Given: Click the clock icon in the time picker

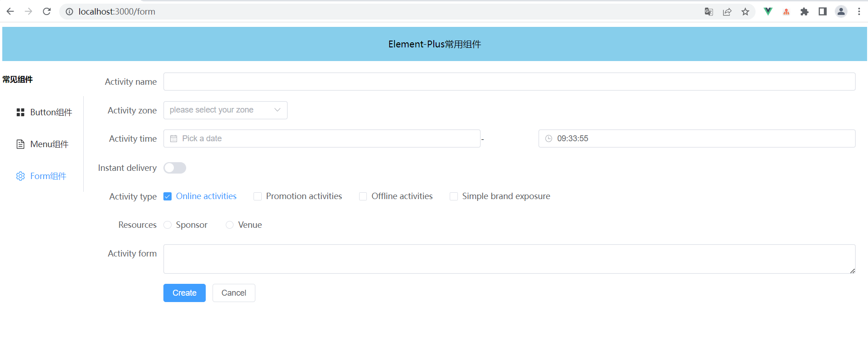Looking at the screenshot, I should coord(548,138).
